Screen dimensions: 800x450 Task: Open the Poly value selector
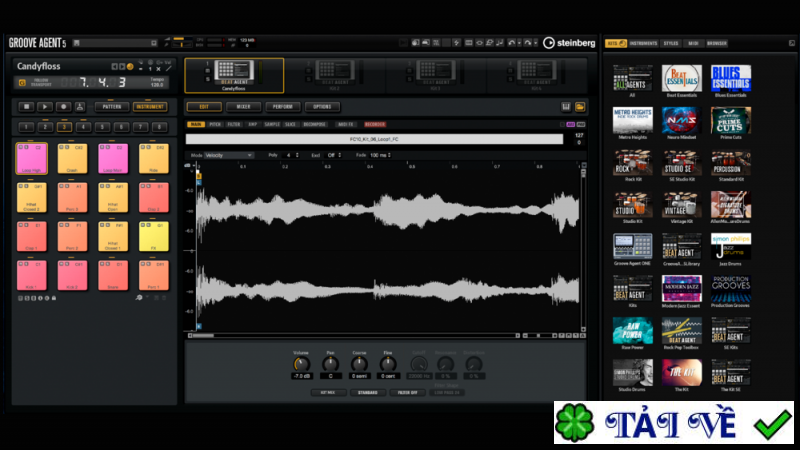290,155
